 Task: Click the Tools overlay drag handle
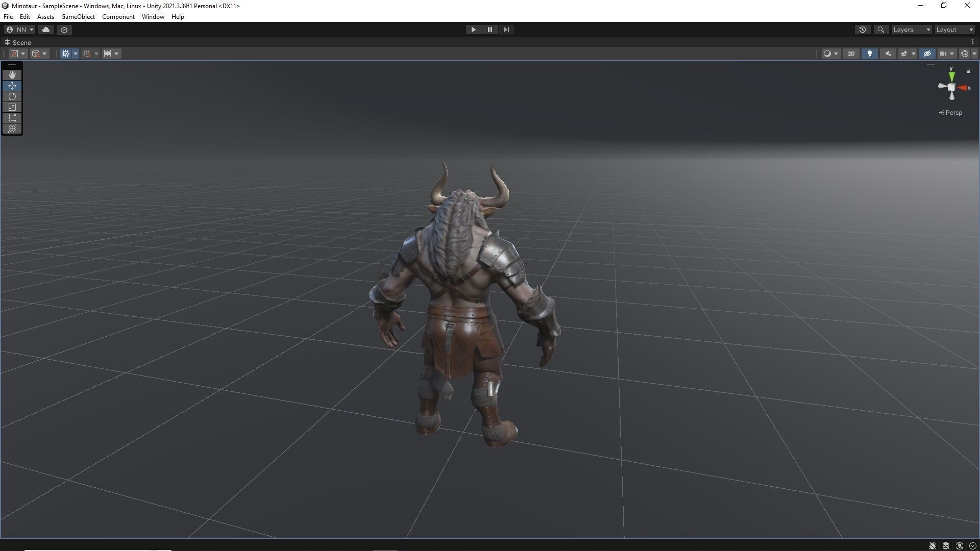(12, 66)
